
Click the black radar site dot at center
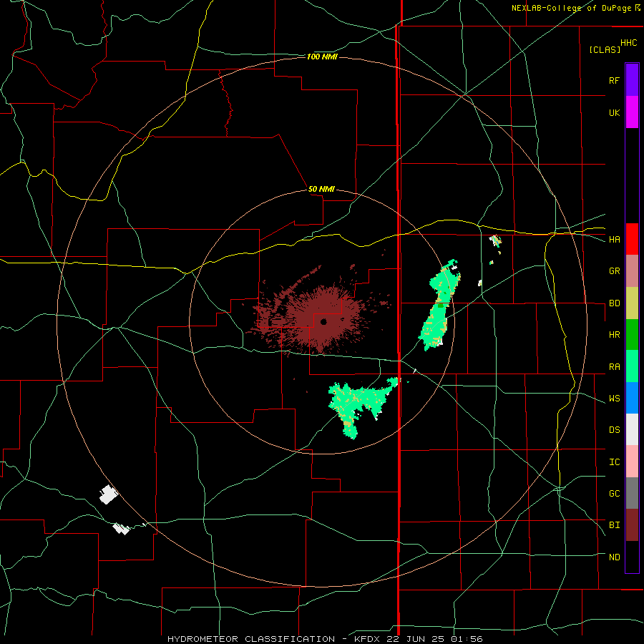[323, 321]
